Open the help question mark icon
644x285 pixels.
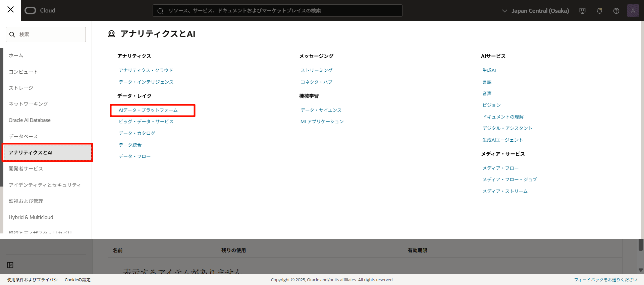(616, 11)
